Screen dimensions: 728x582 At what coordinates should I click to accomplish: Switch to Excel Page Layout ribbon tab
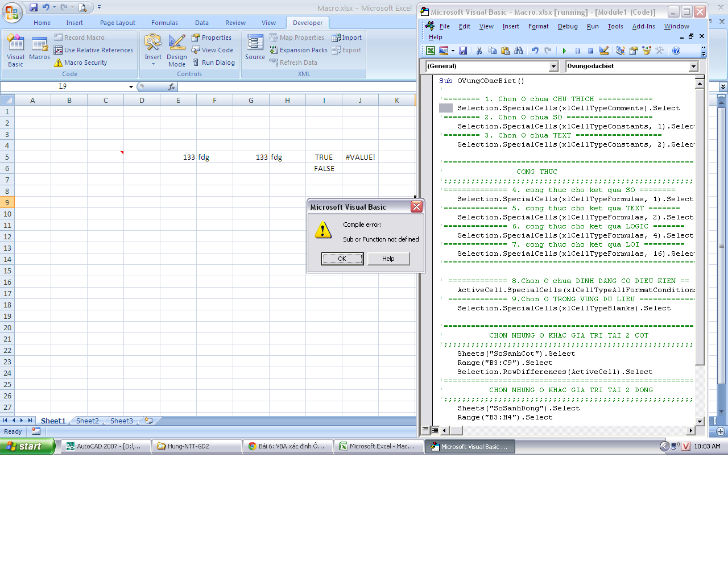[118, 23]
